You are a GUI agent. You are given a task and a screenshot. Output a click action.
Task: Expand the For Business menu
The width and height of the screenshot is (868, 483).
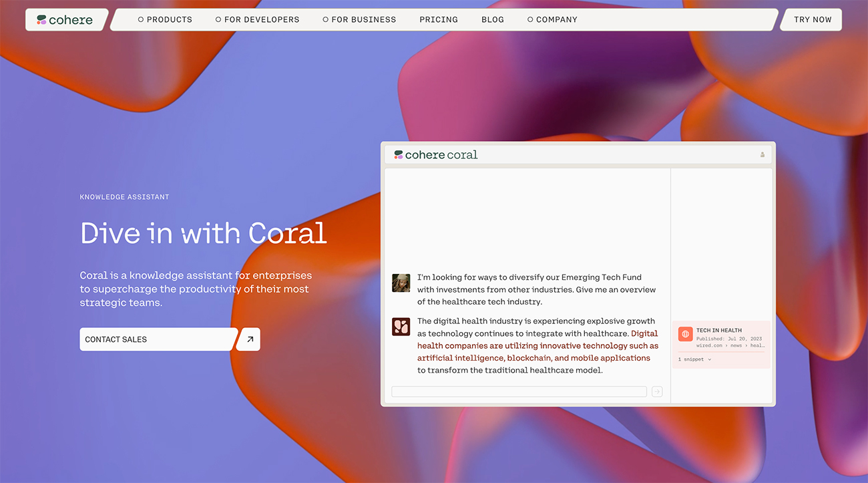point(359,20)
